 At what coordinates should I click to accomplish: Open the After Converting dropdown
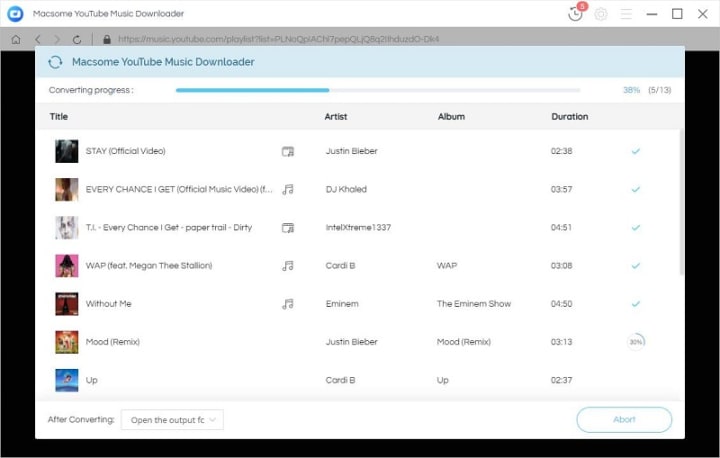172,420
